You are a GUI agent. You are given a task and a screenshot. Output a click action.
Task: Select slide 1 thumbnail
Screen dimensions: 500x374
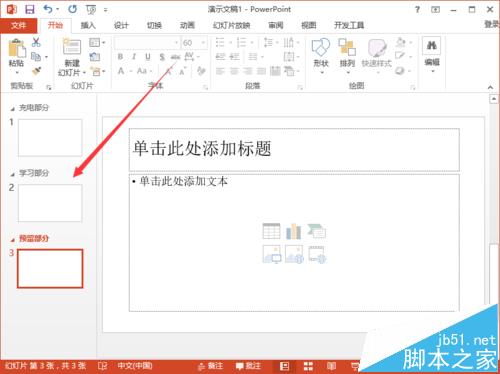(50, 138)
